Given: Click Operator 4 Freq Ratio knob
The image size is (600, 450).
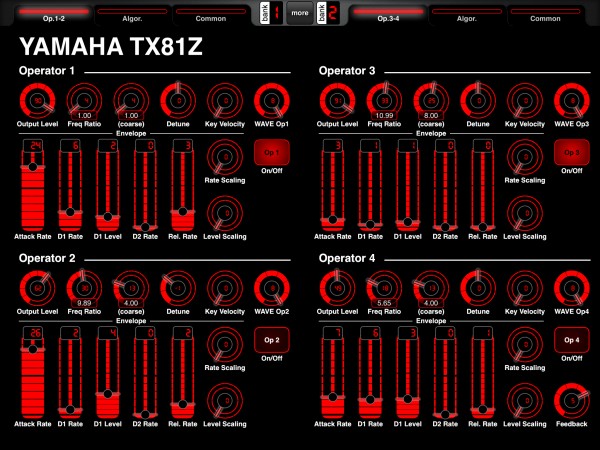Looking at the screenshot, I should pos(384,289).
